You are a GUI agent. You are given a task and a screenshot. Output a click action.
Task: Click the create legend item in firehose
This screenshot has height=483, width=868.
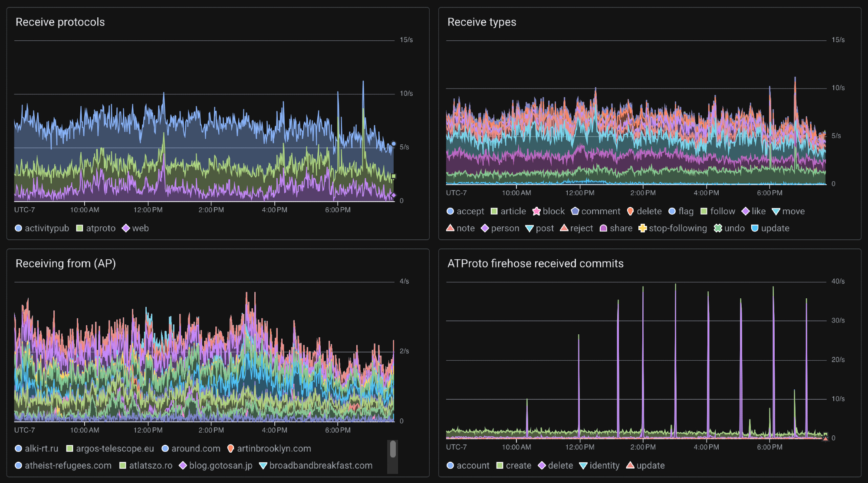click(518, 465)
